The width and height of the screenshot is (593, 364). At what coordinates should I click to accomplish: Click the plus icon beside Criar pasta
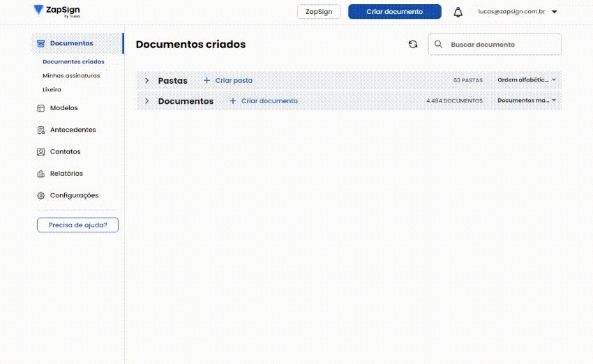click(207, 80)
